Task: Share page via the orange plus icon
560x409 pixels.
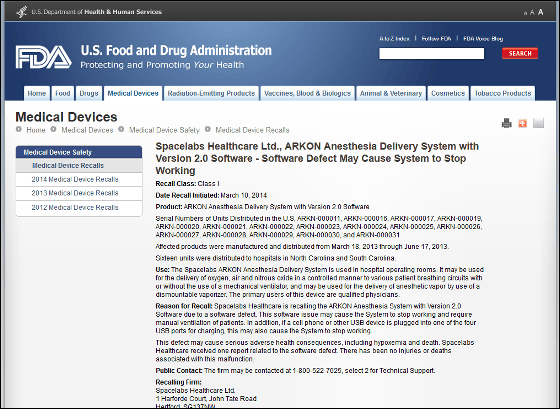Action: (522, 123)
